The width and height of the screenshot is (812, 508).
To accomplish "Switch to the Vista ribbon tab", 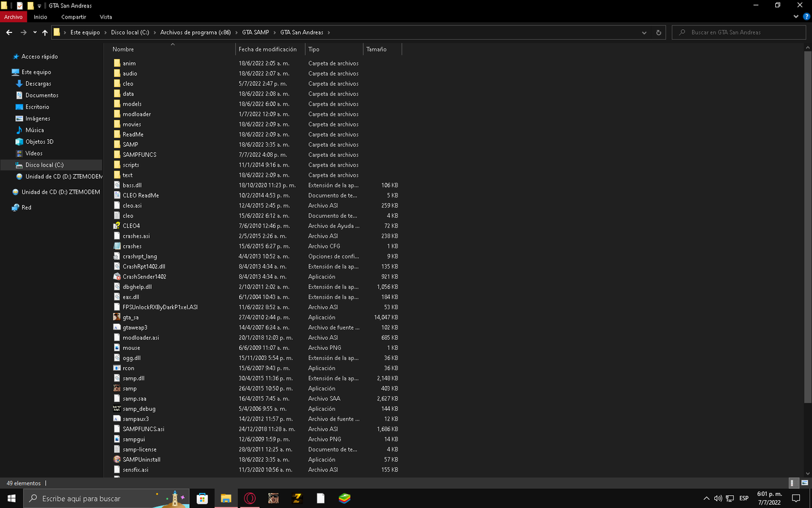I will point(105,17).
